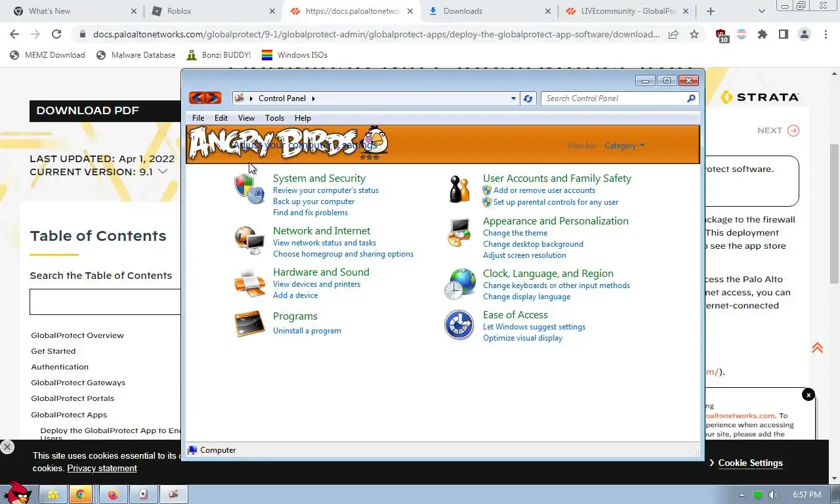
Task: Bookmark this page with the star icon
Action: [694, 34]
